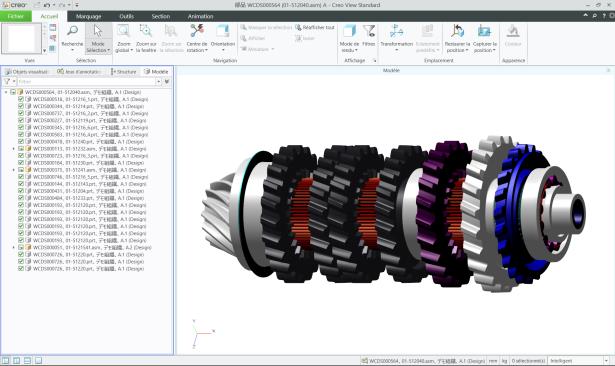
Task: Expand the 01-51241.asm subassembly node
Action: pos(14,170)
